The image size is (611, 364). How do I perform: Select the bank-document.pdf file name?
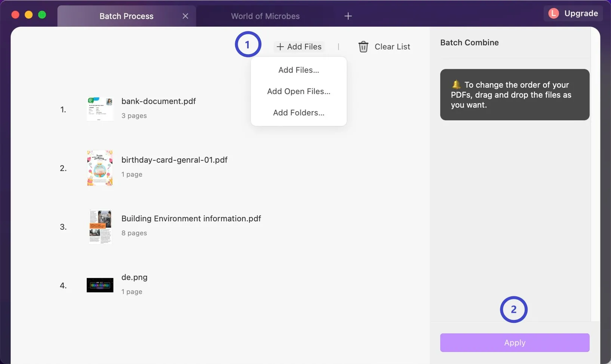tap(158, 101)
